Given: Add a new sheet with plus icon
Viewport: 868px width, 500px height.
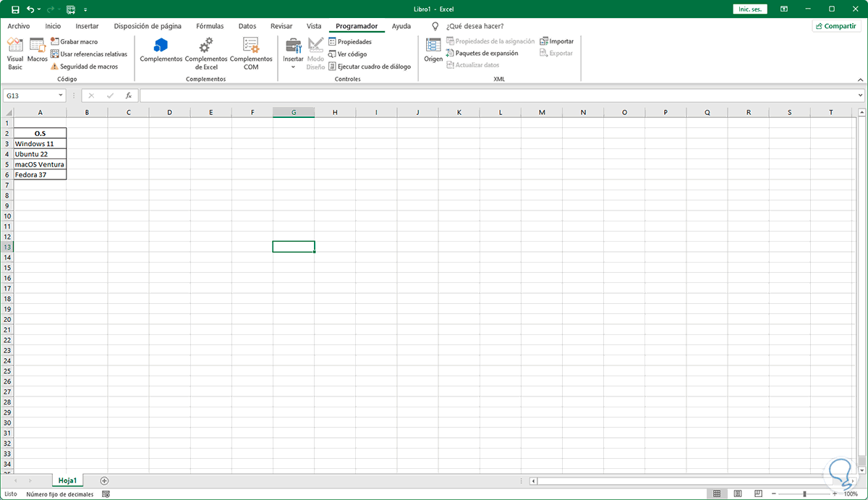Looking at the screenshot, I should 104,480.
